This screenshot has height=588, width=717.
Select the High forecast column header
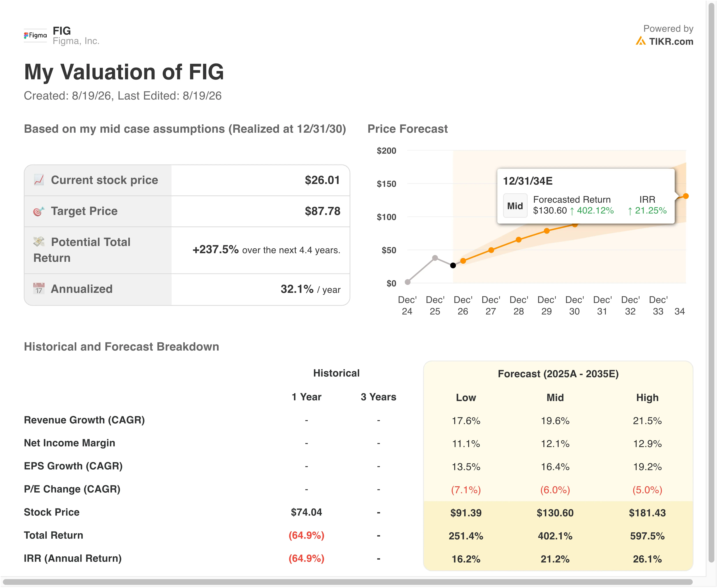[x=647, y=398]
